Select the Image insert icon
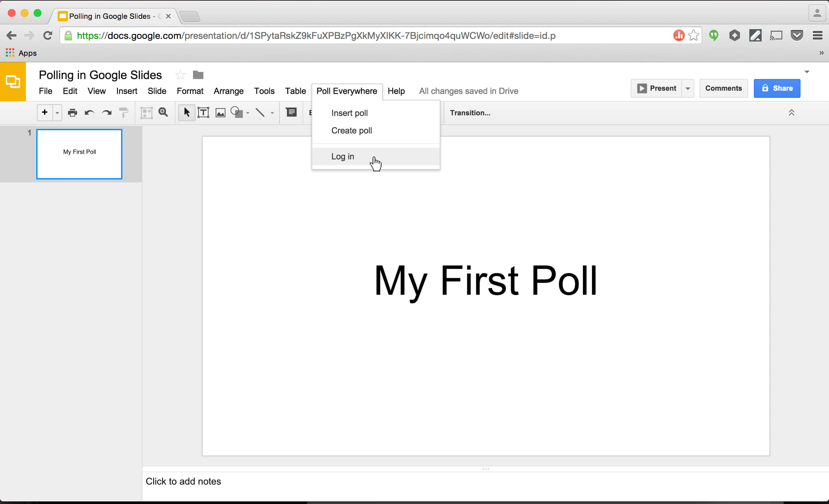Image resolution: width=829 pixels, height=504 pixels. [220, 112]
